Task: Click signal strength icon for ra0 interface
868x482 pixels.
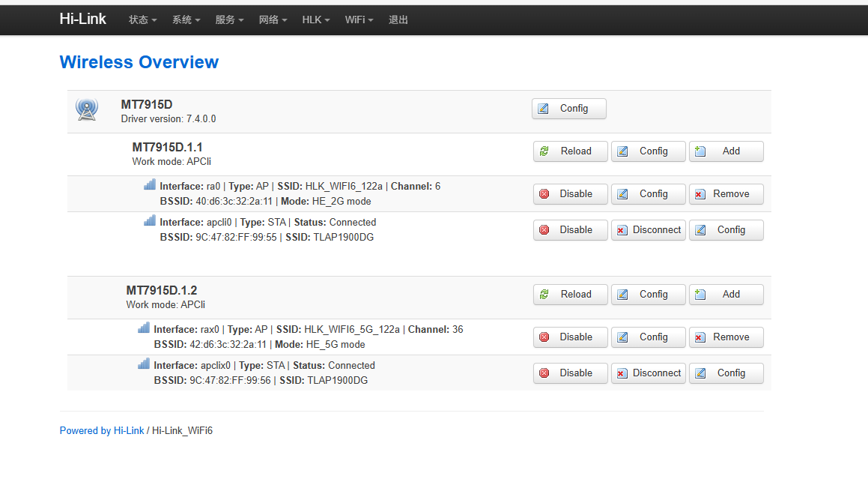Action: click(x=150, y=184)
